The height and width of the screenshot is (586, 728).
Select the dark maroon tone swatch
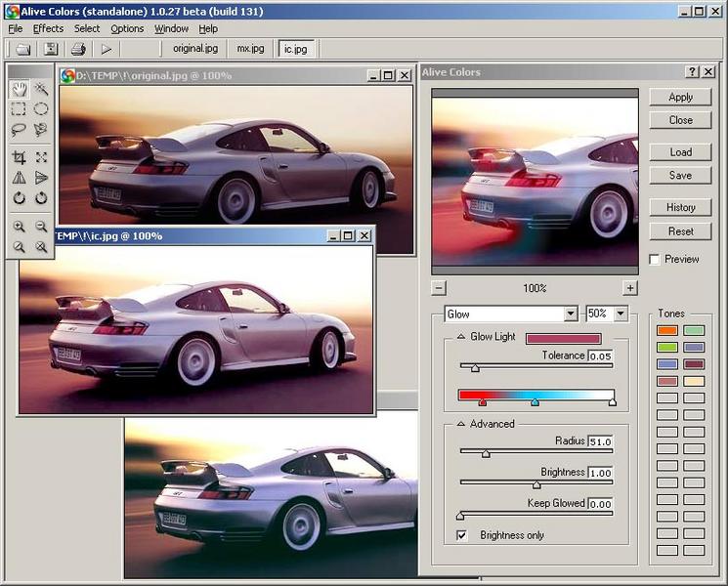point(694,364)
